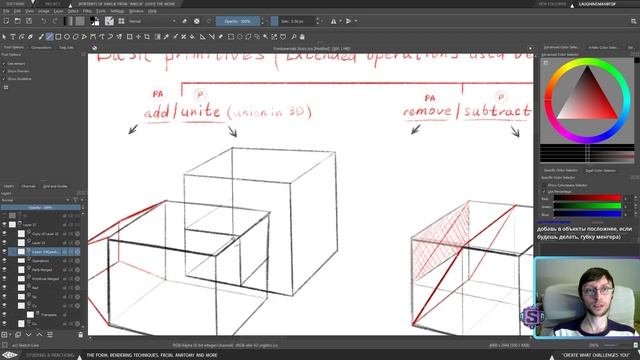Undo the last action
The width and height of the screenshot is (640, 360).
click(x=43, y=21)
